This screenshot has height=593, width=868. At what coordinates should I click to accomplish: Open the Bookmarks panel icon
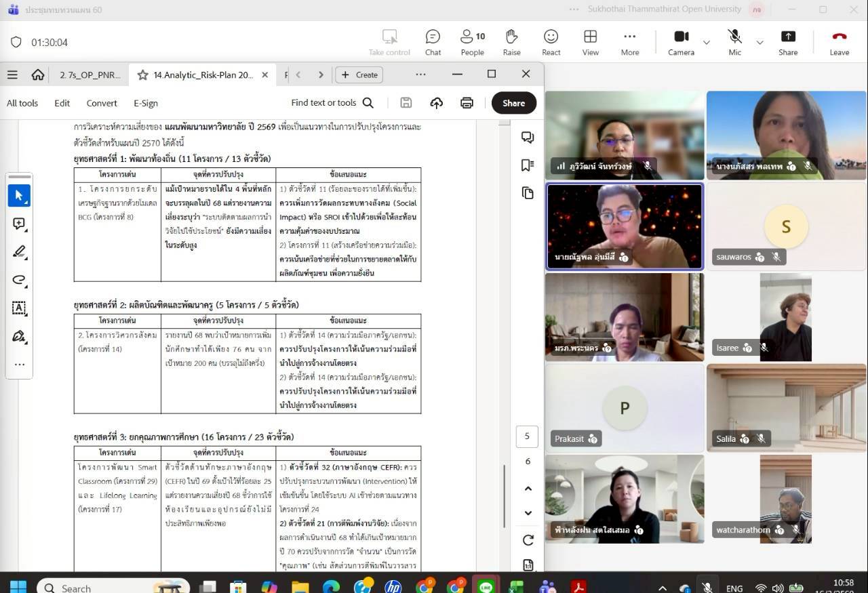[x=528, y=165]
